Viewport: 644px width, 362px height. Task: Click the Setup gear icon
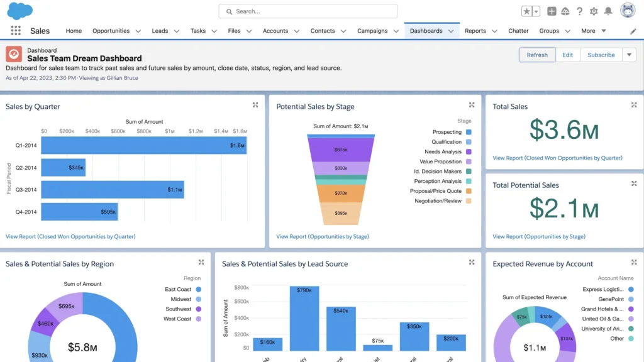click(593, 11)
